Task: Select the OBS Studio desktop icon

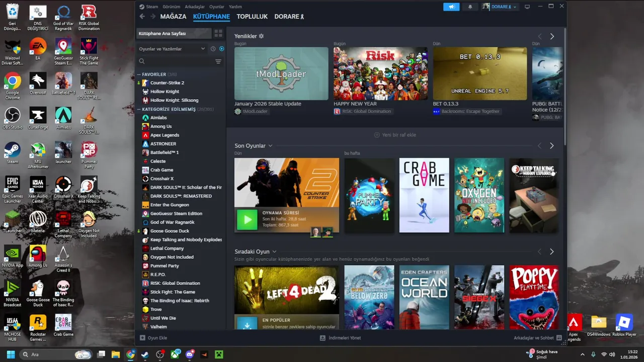Action: (x=13, y=119)
